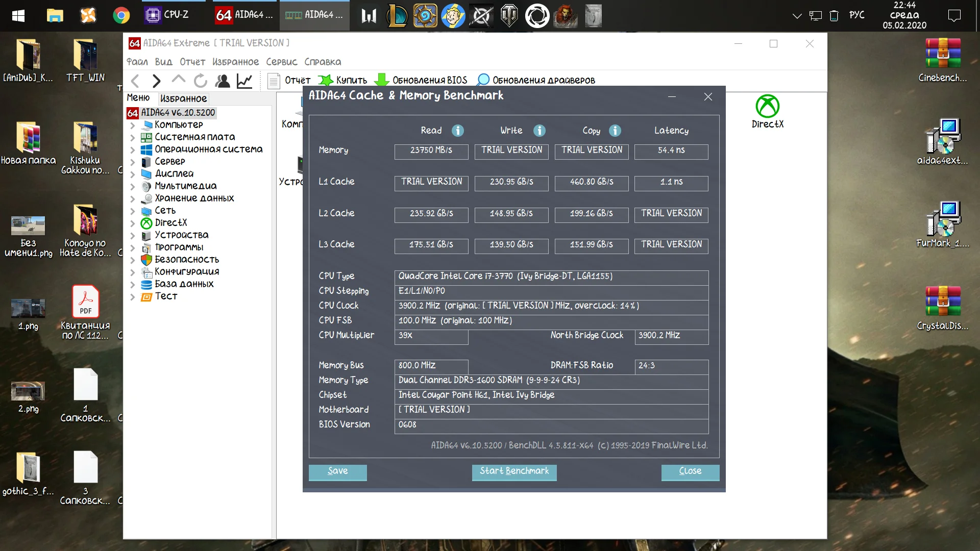The height and width of the screenshot is (551, 980).
Task: Switch to the Избранное tab
Action: [183, 98]
